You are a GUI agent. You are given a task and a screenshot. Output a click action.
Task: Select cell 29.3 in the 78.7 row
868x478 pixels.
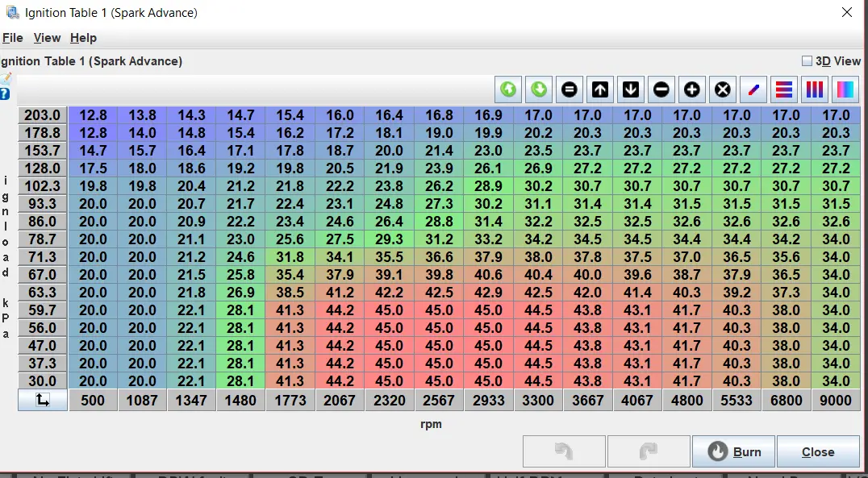pyautogui.click(x=390, y=239)
